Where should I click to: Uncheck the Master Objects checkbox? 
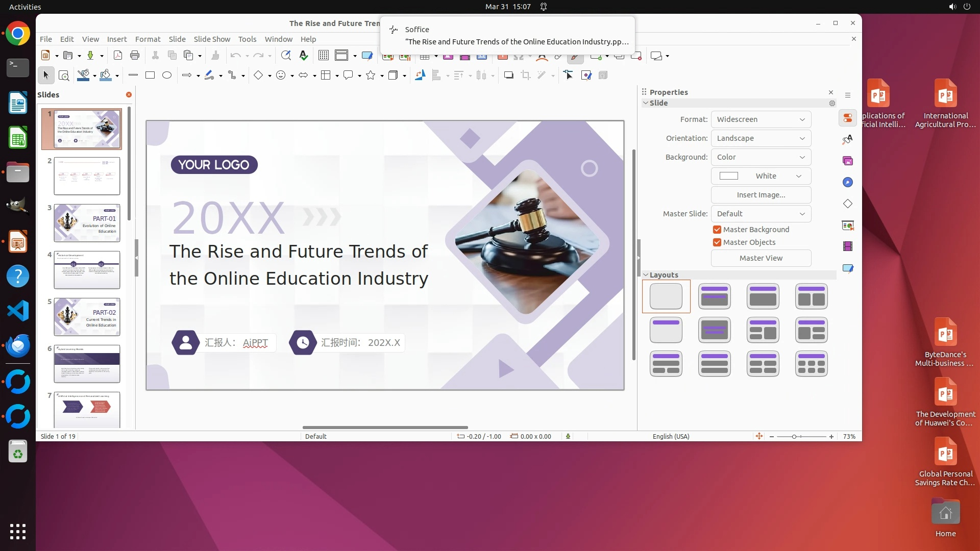pos(717,242)
